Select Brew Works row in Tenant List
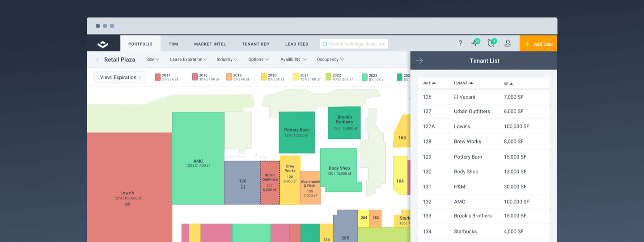The height and width of the screenshot is (242, 644). pos(483,142)
